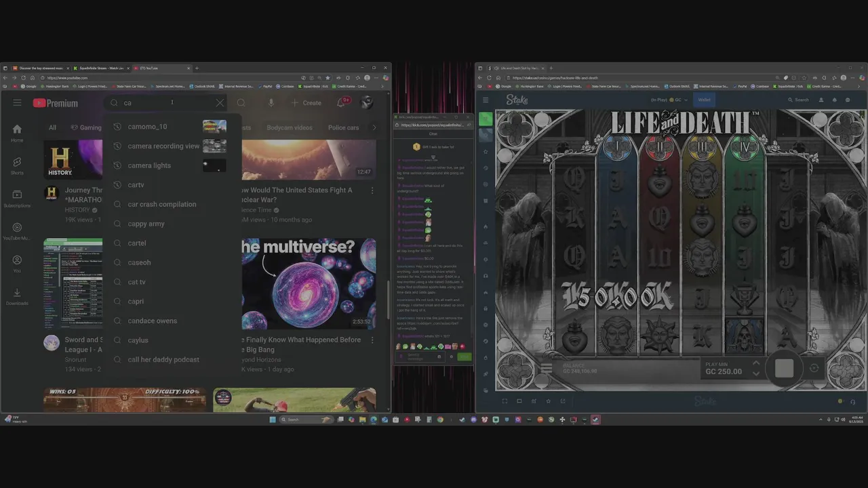Click the YouTube search input field

coord(166,103)
